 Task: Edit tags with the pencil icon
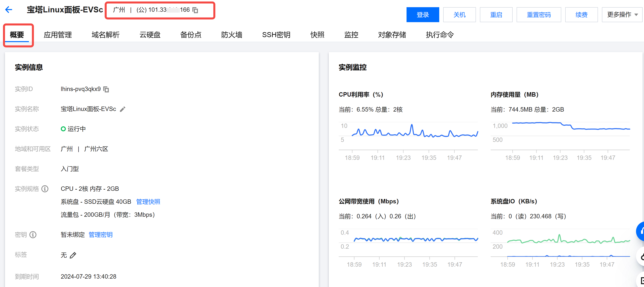click(73, 255)
